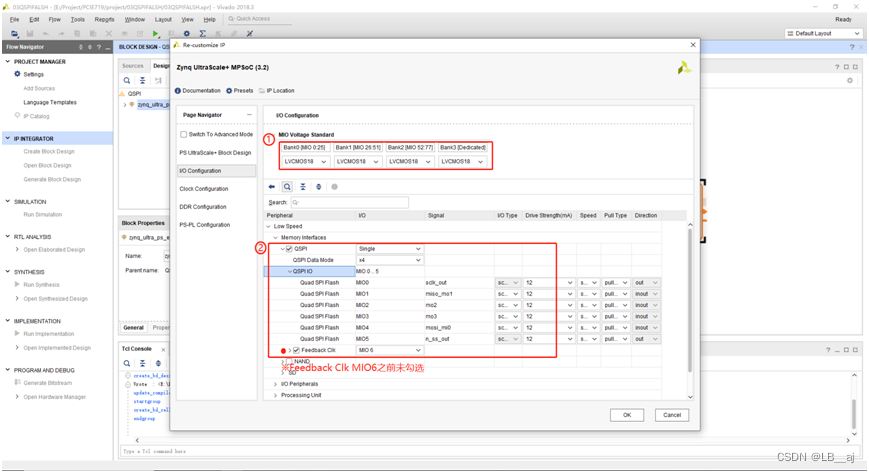Viewport: 869px width, 473px height.
Task: Click the peripheral Search input field
Action: coord(350,202)
